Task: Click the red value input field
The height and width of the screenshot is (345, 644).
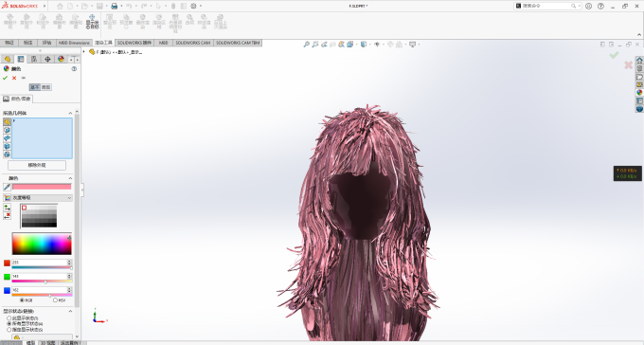Action: (39, 263)
